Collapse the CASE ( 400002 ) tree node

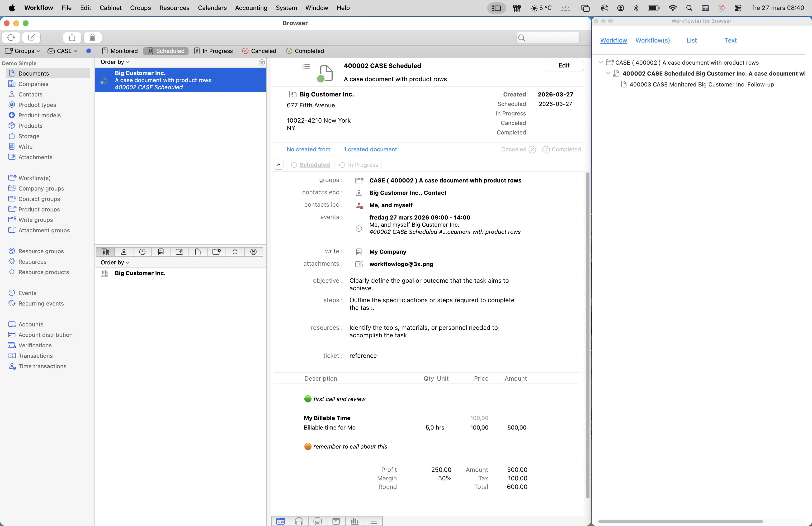tap(601, 62)
